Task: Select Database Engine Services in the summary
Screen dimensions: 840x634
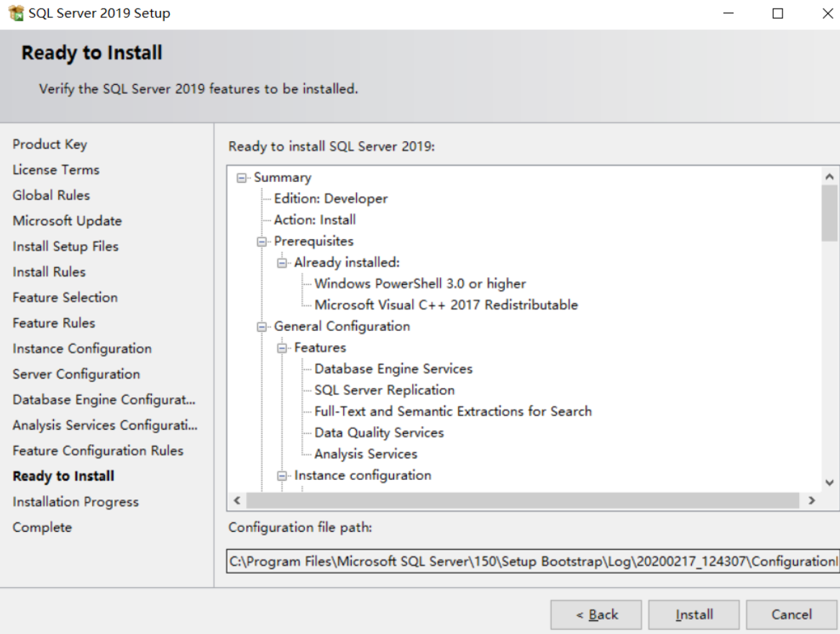Action: [x=393, y=368]
